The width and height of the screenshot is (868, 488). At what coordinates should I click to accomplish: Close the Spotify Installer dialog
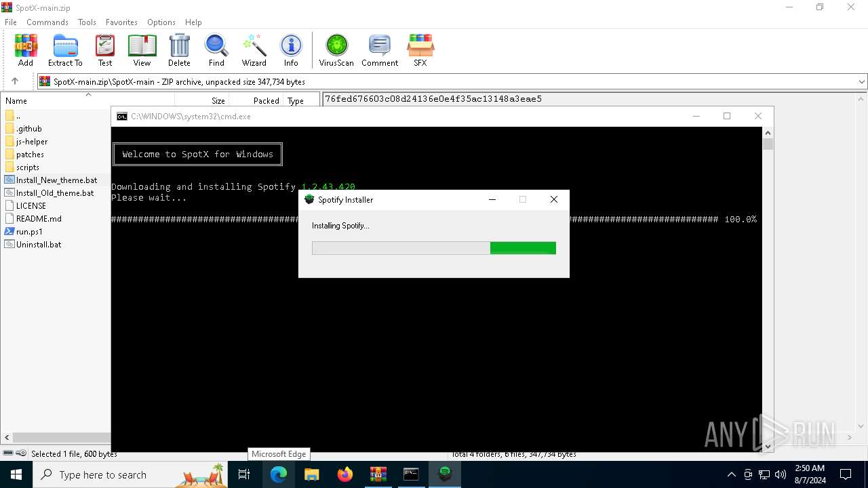coord(554,199)
